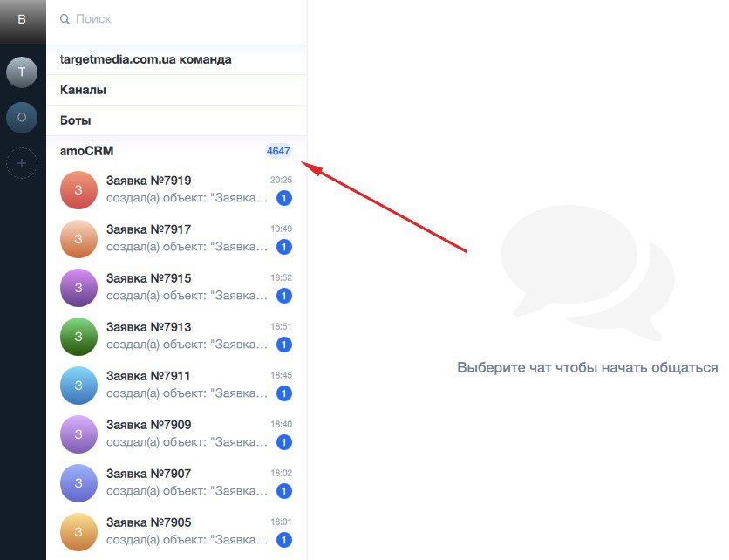Expand the Каналы section
This screenshot has height=560, width=729.
177,90
